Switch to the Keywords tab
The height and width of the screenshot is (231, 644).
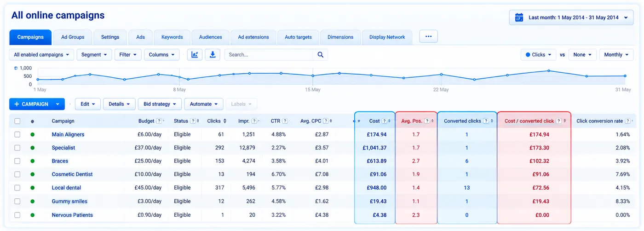[x=172, y=37]
